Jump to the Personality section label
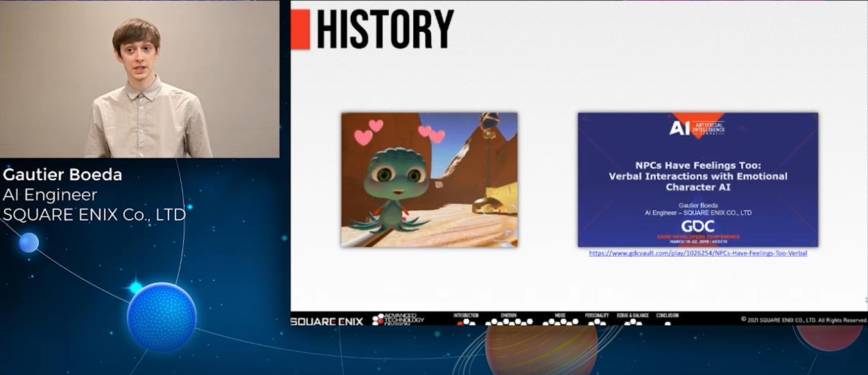Viewport: 868px width, 375px height. tap(596, 315)
